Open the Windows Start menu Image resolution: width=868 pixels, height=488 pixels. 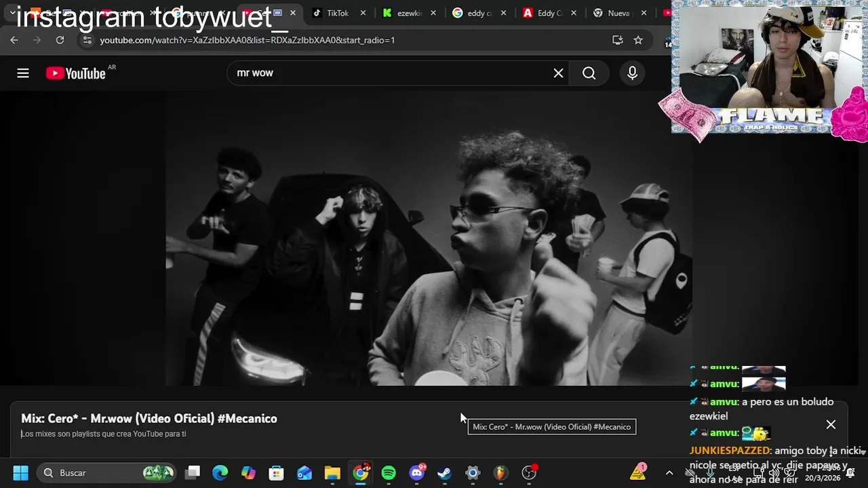pos(20,473)
